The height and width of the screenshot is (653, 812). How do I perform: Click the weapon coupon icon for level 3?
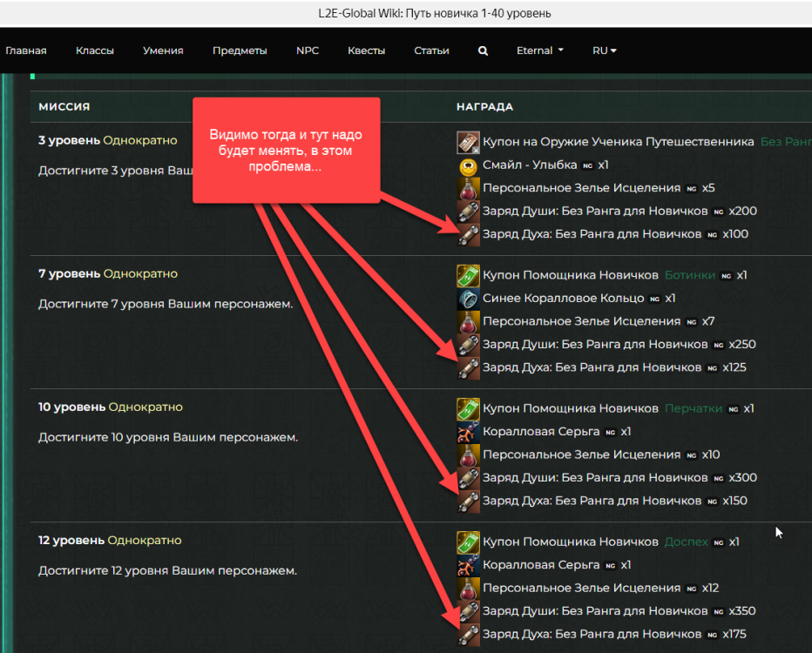[x=468, y=142]
